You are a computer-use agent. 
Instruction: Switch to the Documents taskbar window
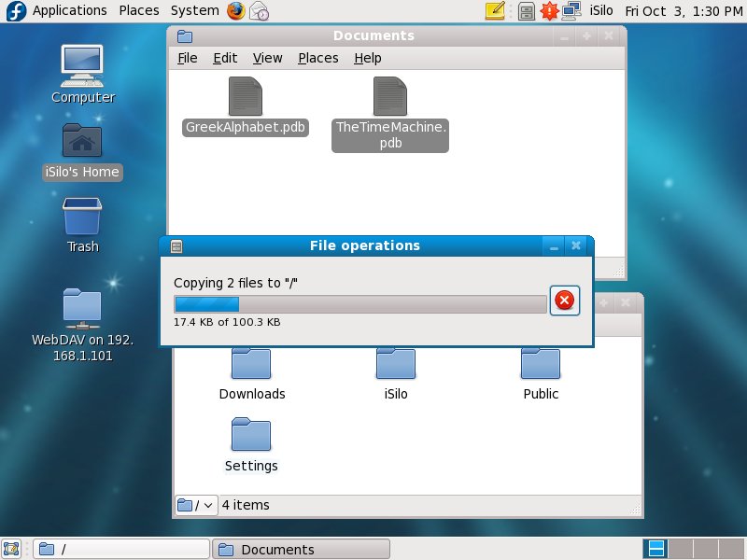click(x=301, y=550)
